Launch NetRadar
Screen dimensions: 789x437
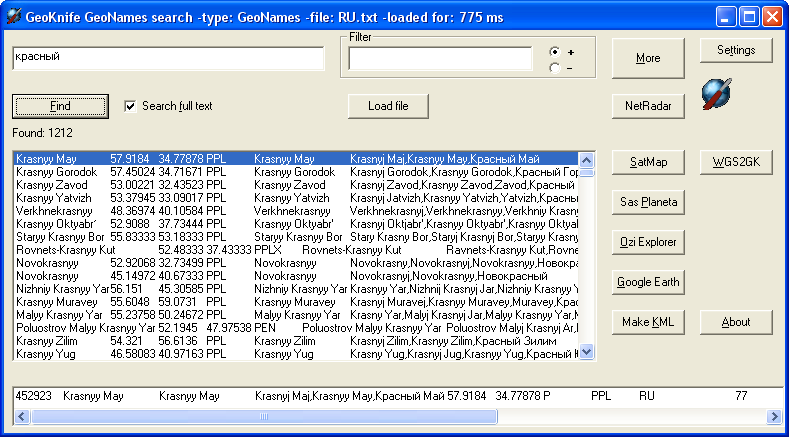click(x=648, y=105)
